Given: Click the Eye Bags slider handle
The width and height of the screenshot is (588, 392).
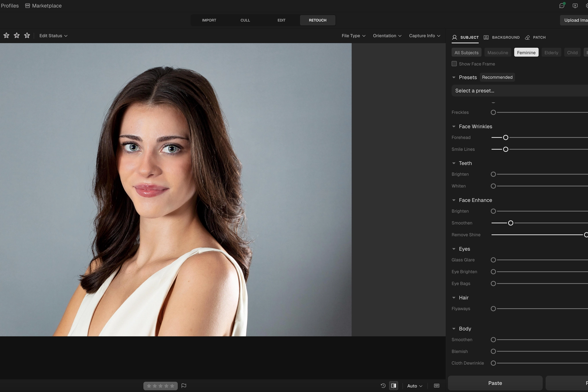Looking at the screenshot, I should (493, 284).
